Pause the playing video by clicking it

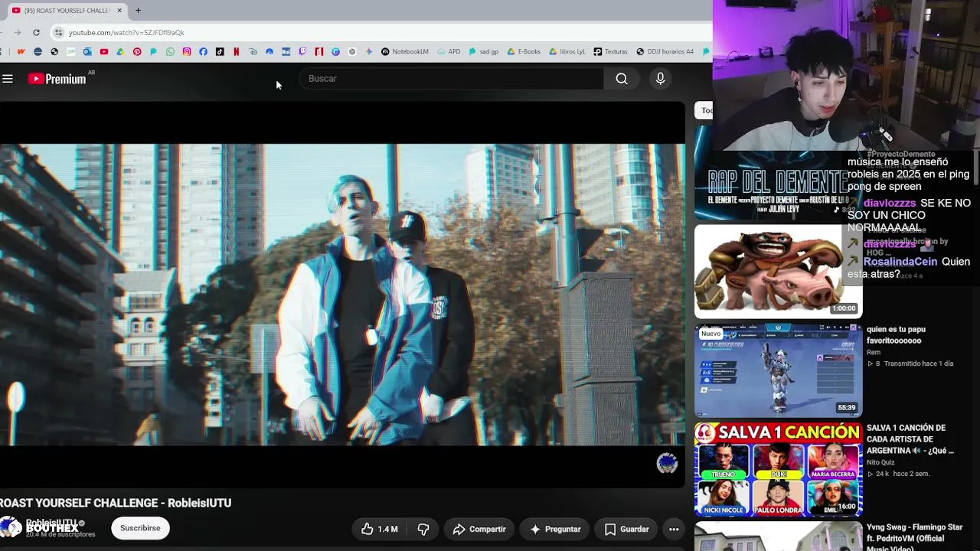(x=342, y=295)
